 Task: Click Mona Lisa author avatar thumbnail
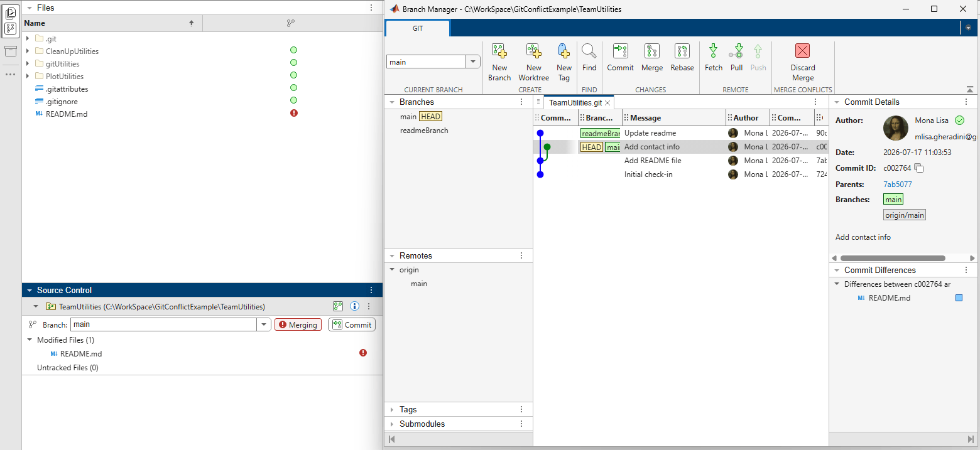(896, 128)
